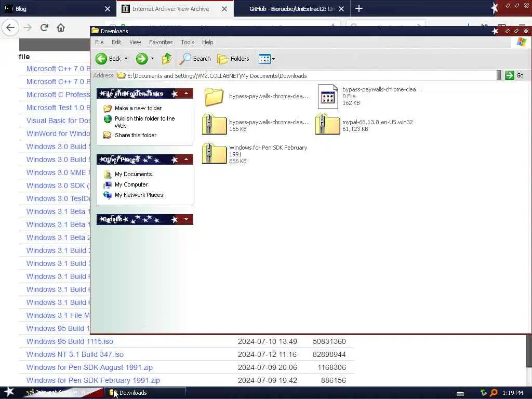Open the Help menu
This screenshot has width=532, height=399.
click(208, 42)
